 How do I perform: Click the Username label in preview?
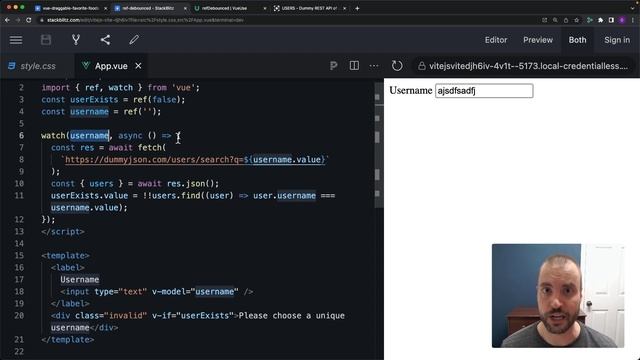[x=411, y=90]
